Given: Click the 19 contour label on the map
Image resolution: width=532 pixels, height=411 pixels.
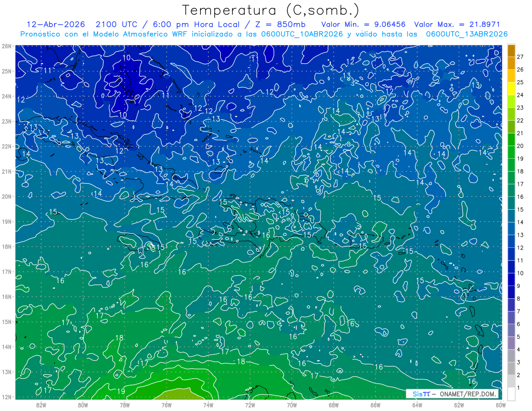Looking at the screenshot, I should click(x=121, y=391).
